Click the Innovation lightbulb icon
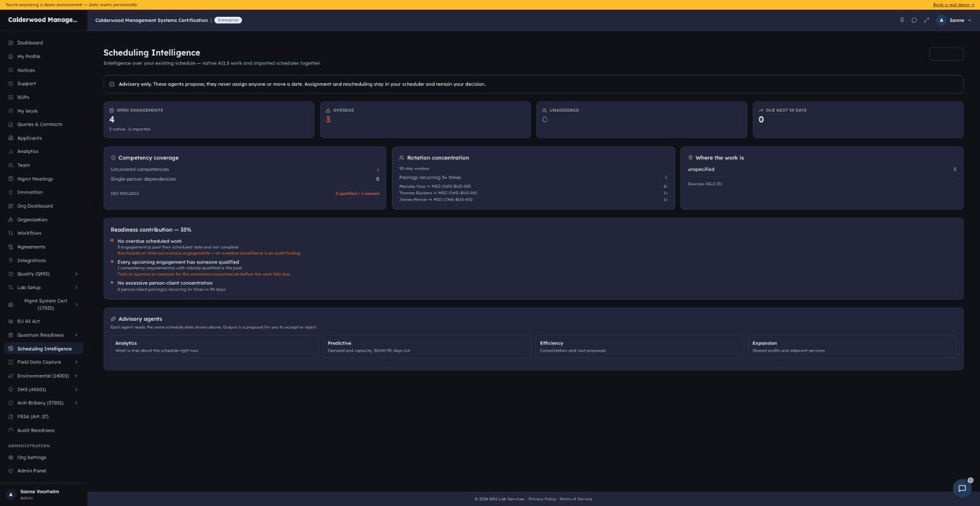The height and width of the screenshot is (506, 980). pyautogui.click(x=11, y=192)
